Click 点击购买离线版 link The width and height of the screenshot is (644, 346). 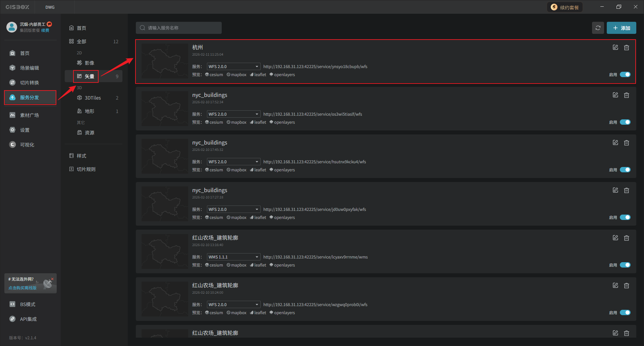[x=22, y=288]
